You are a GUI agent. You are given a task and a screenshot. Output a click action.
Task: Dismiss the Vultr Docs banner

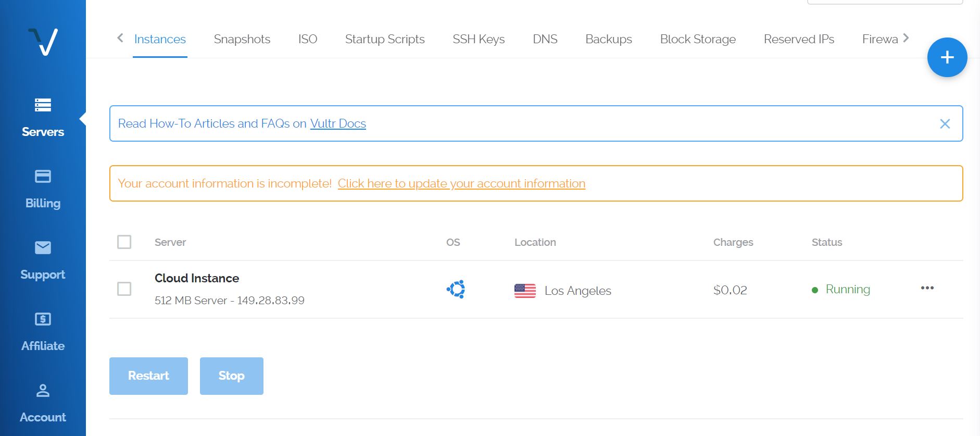pos(945,123)
